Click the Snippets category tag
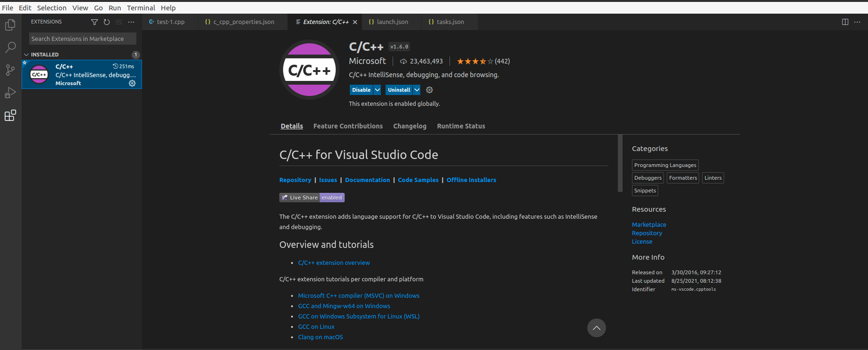868x350 pixels. [x=645, y=191]
